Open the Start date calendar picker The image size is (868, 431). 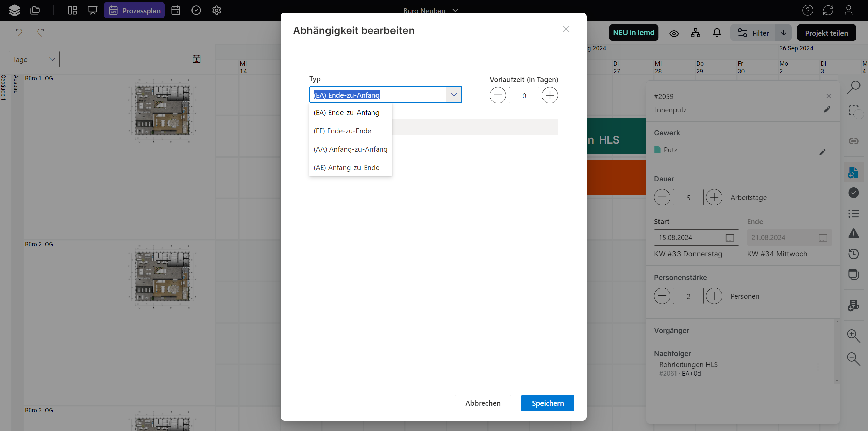730,237
